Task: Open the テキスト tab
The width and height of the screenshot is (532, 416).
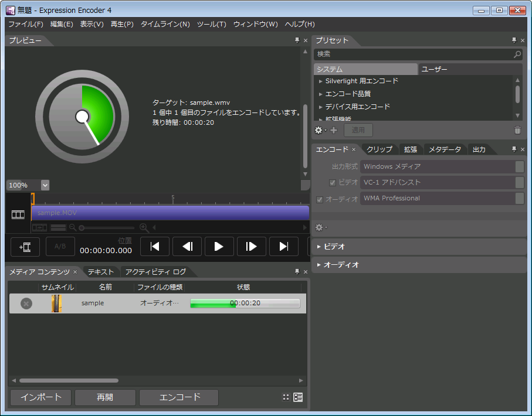Action: coord(101,272)
